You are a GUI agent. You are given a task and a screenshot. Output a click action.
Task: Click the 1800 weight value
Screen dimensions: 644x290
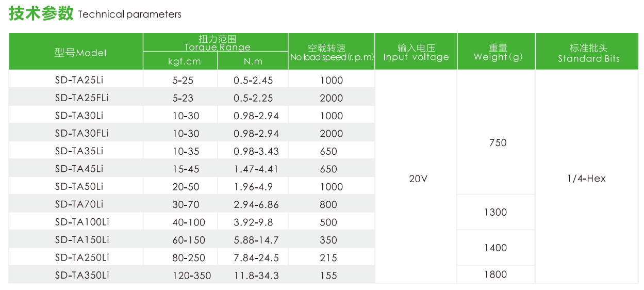pyautogui.click(x=496, y=275)
